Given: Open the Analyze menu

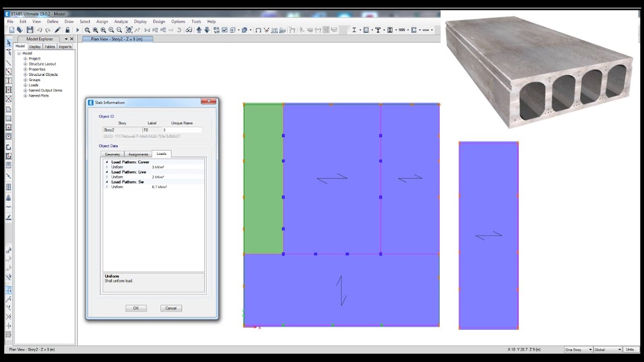Looking at the screenshot, I should 121,22.
